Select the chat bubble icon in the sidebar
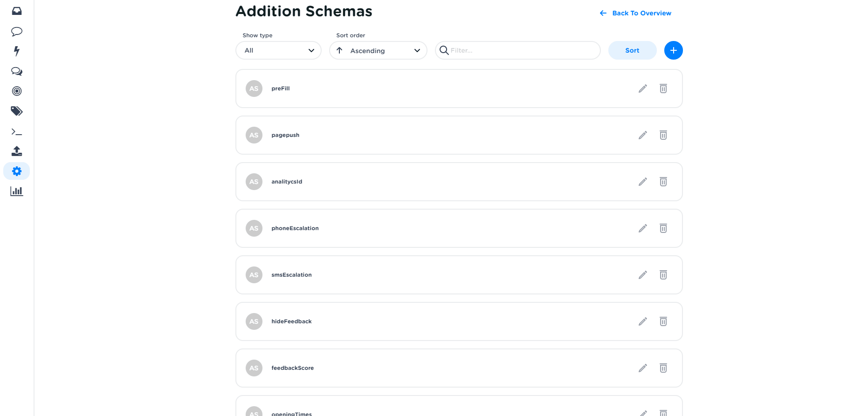868x416 pixels. click(16, 31)
